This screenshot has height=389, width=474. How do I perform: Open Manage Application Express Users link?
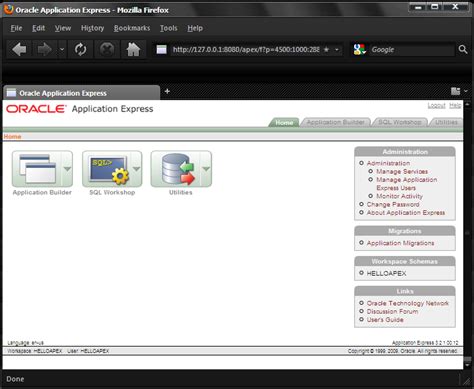407,184
